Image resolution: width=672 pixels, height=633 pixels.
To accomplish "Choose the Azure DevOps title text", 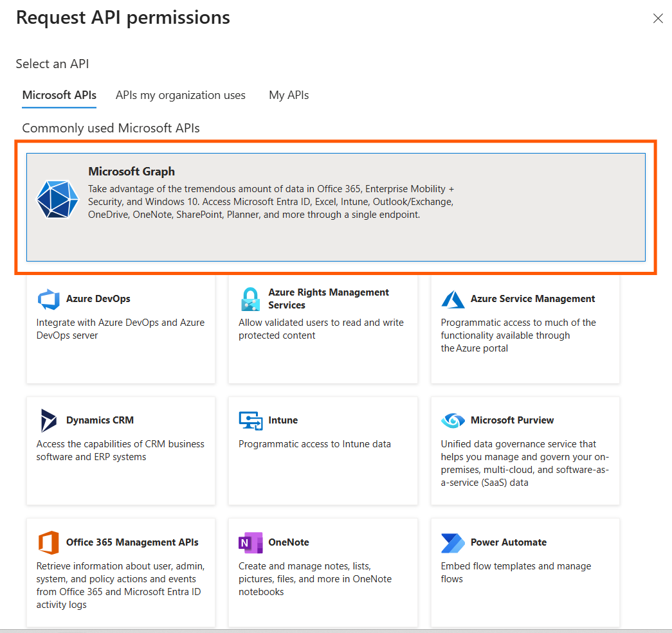I will pos(98,299).
